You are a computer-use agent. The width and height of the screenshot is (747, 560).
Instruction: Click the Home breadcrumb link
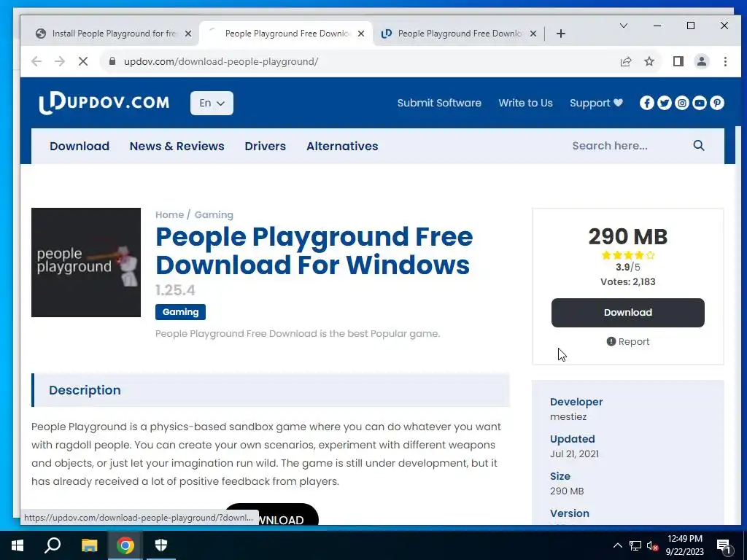(169, 215)
